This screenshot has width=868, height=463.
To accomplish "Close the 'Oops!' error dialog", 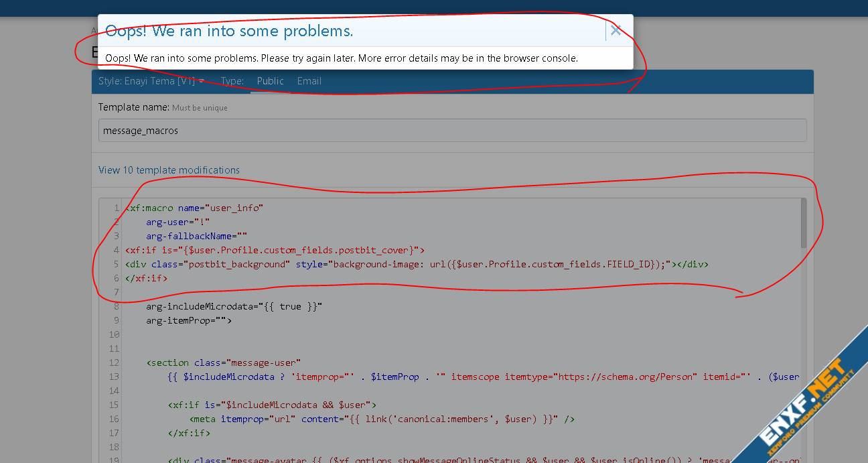I will [x=616, y=30].
